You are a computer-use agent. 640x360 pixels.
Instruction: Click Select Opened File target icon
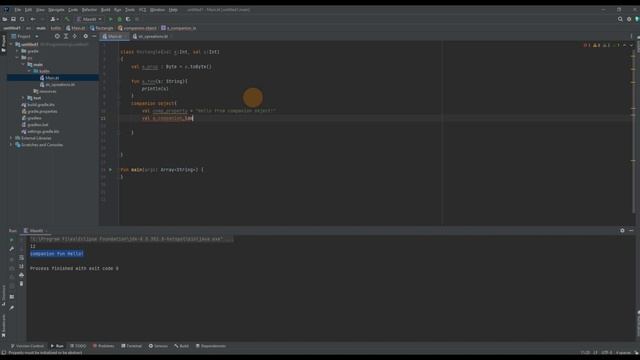click(57, 36)
